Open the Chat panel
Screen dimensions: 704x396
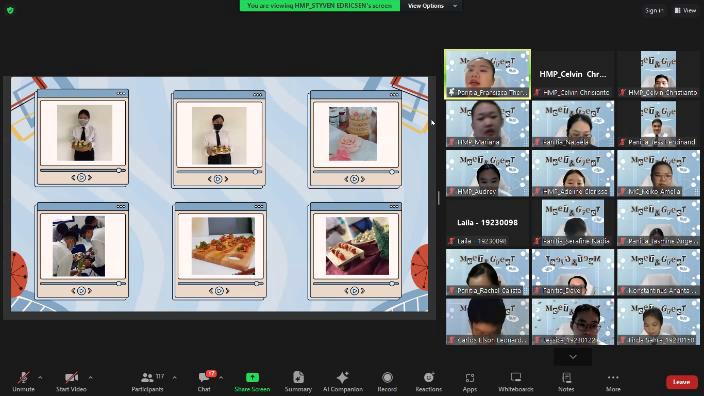(204, 382)
